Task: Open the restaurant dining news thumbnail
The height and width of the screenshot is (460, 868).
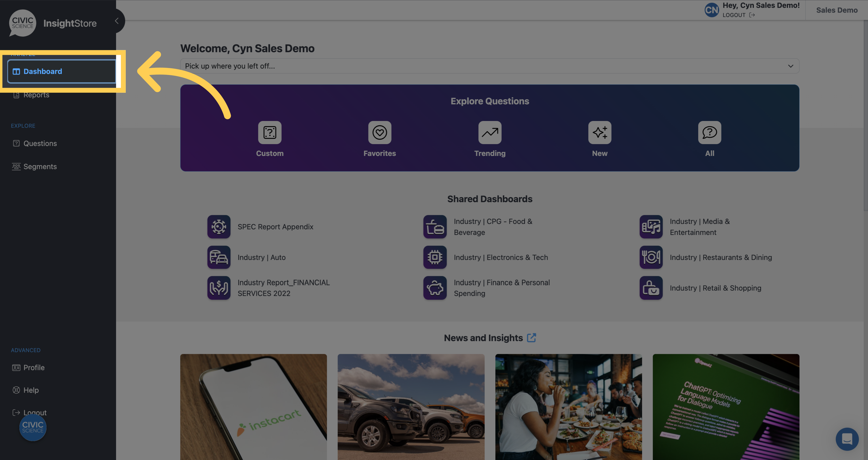Action: tap(568, 407)
